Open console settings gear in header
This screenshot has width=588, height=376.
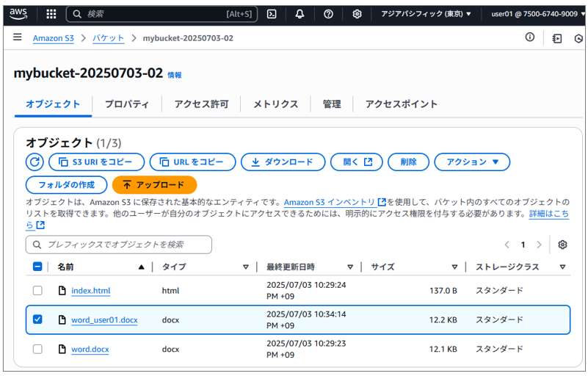(x=357, y=14)
